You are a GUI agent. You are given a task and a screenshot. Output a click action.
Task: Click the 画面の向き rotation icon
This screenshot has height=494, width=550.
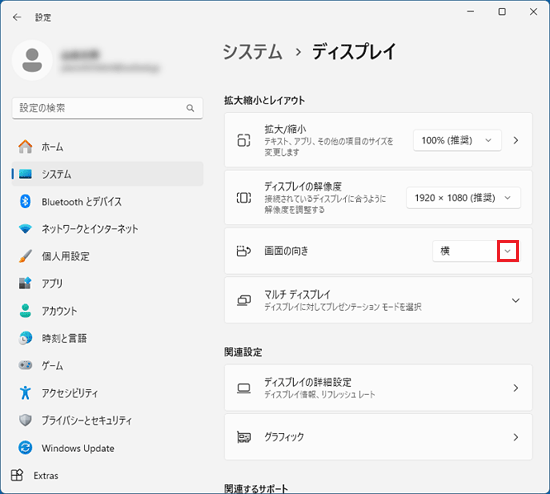point(244,251)
